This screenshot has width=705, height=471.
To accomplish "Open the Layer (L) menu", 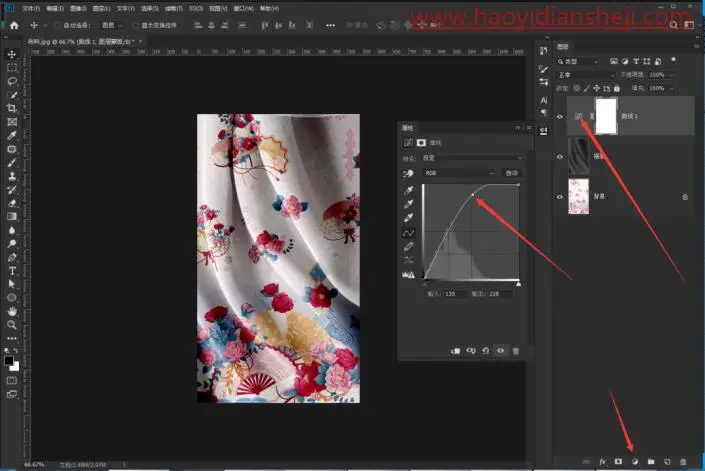I will (102, 9).
